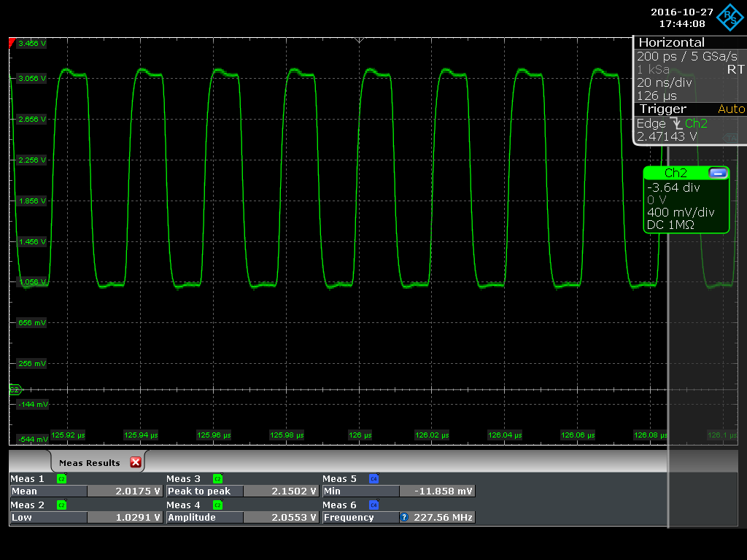The width and height of the screenshot is (747, 560).
Task: Minimize the Ch2 channel info box
Action: 718,173
